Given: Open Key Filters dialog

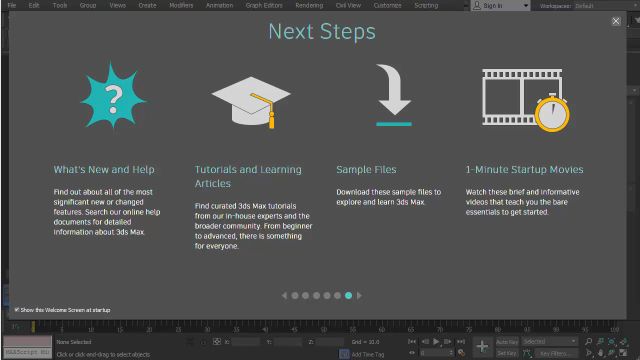Looking at the screenshot, I should [556, 353].
